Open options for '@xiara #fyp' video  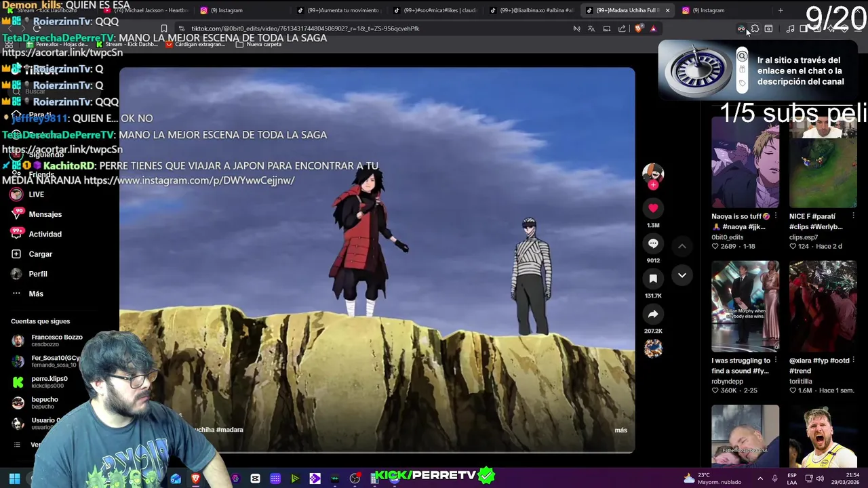point(853,361)
